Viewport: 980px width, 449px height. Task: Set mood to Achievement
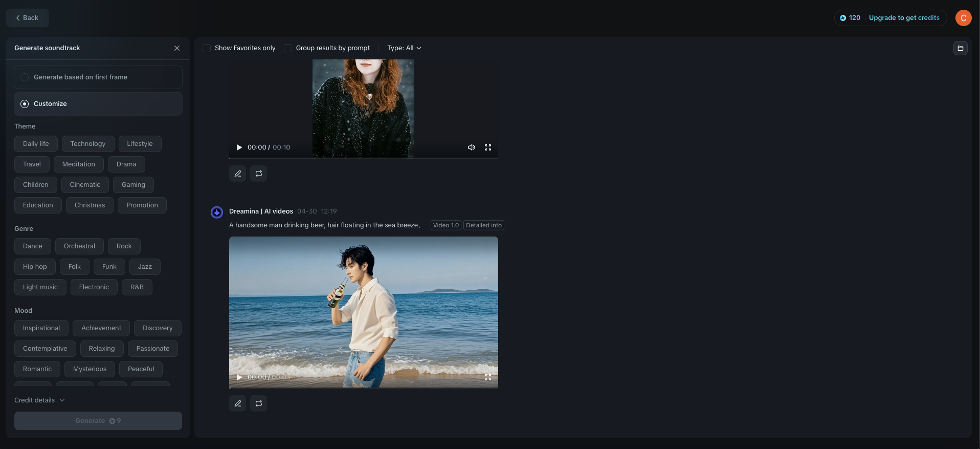coord(101,328)
